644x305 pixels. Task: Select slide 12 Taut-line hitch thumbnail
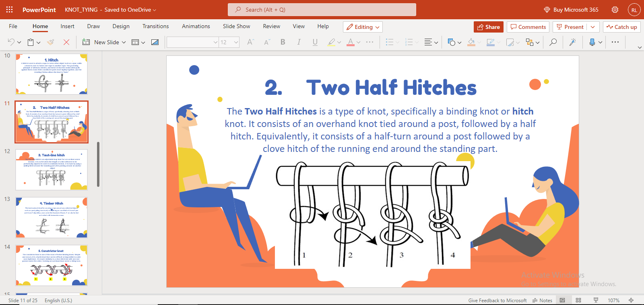(52, 170)
